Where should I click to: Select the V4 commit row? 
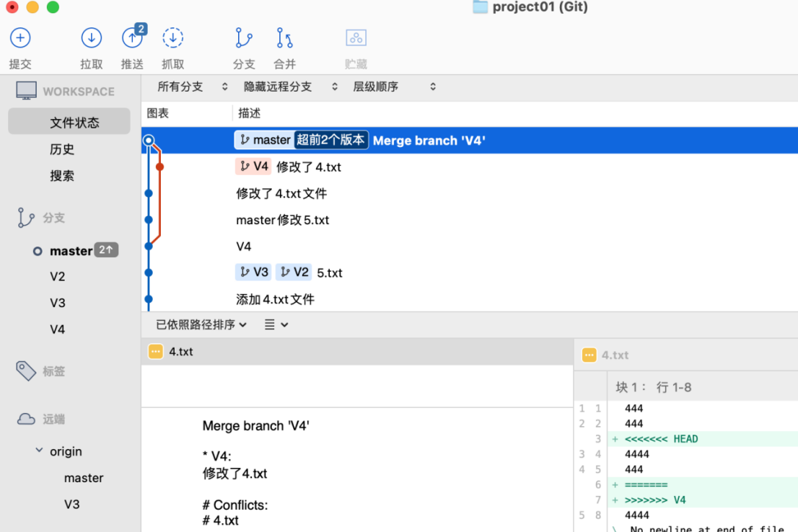pos(469,246)
